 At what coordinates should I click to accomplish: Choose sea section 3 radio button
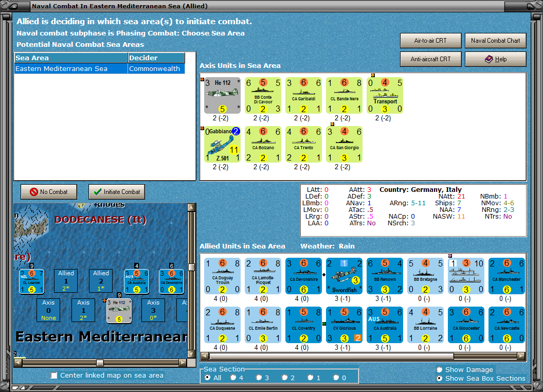coord(259,378)
